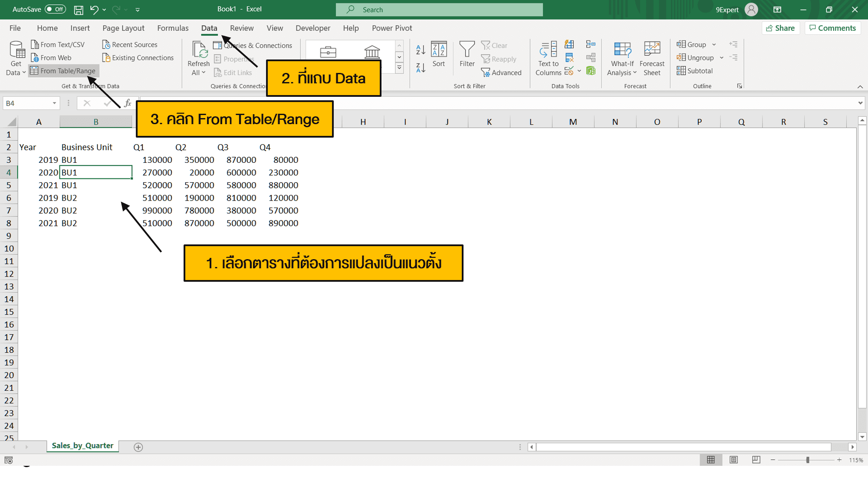
Task: Click From Table/Range button
Action: click(x=67, y=70)
